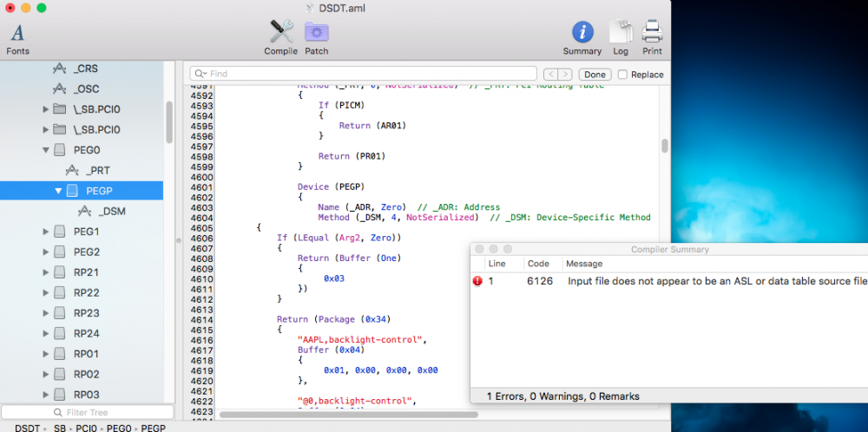Click the Print icon
This screenshot has width=868, height=432.
(652, 31)
